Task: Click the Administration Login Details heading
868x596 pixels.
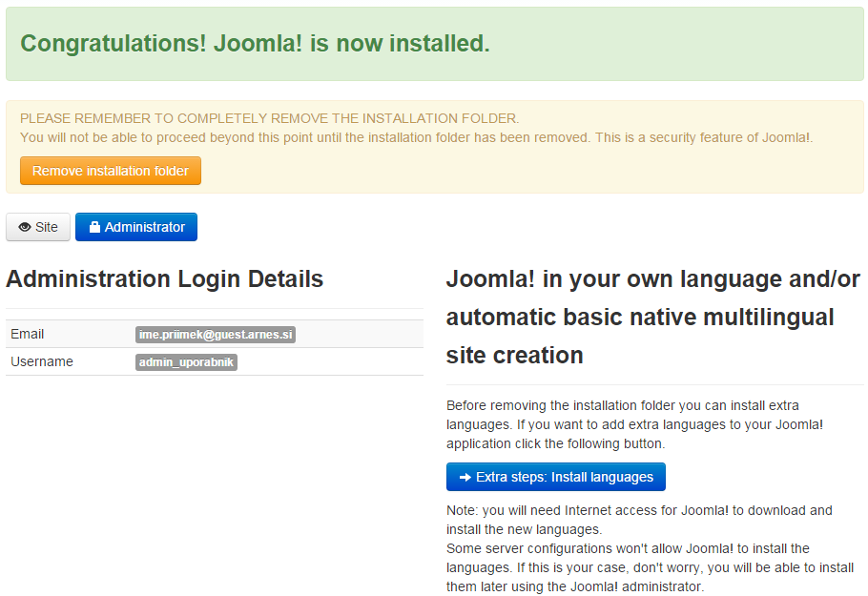Action: tap(164, 278)
